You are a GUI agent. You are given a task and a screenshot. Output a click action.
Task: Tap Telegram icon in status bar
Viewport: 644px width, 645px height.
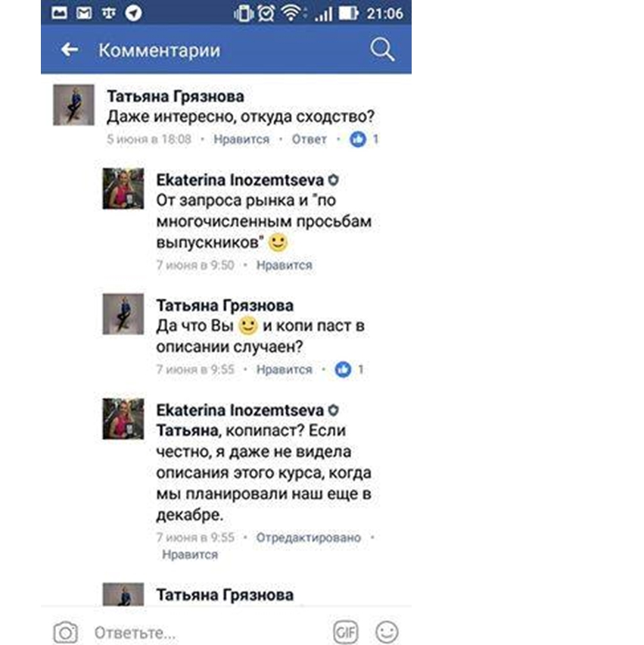pos(133,13)
